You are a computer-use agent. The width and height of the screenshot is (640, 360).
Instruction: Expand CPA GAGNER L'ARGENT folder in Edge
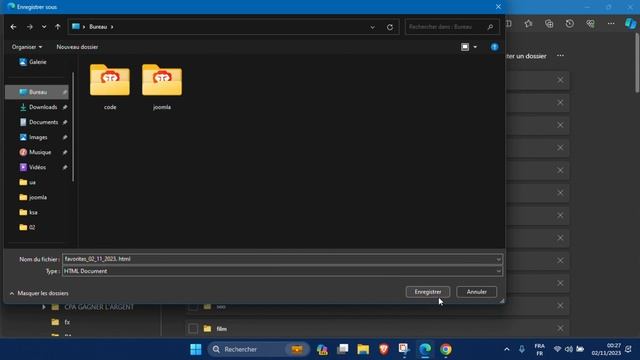pyautogui.click(x=44, y=307)
